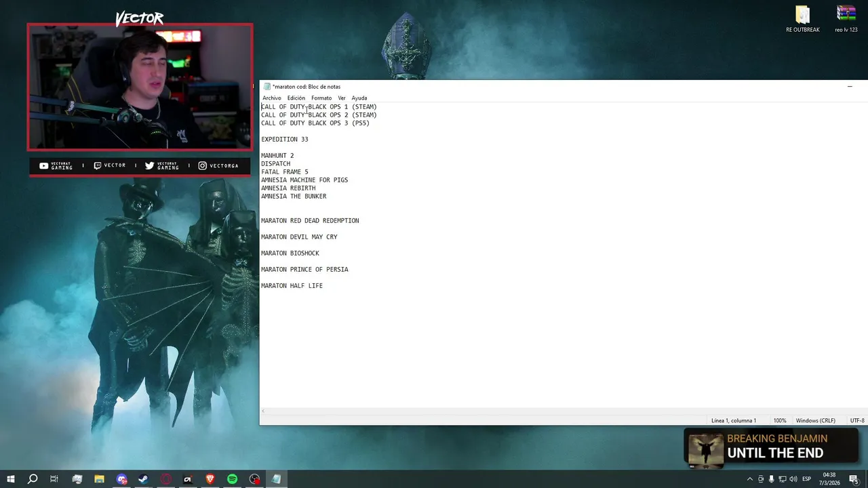Viewport: 868px width, 488px height.
Task: Click the 'AMNESIA THE BUNKER' line
Action: [294, 197]
